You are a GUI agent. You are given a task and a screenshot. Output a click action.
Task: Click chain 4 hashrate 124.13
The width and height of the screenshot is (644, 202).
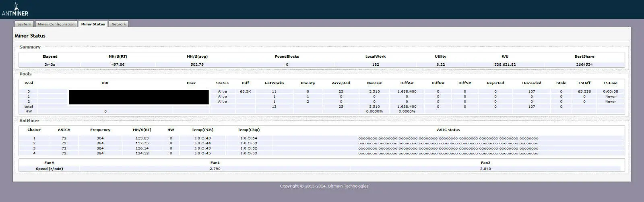coord(142,153)
